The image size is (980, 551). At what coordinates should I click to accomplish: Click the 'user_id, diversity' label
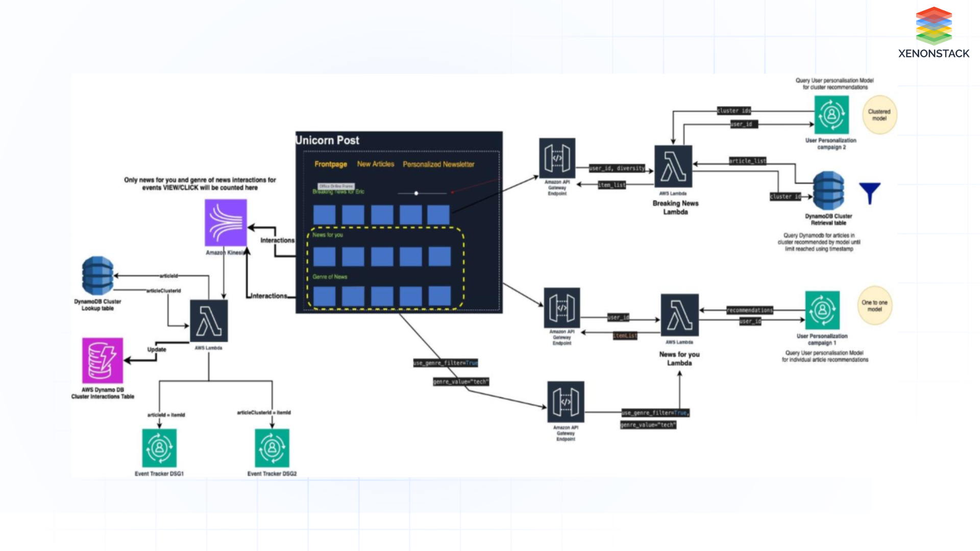tap(617, 168)
